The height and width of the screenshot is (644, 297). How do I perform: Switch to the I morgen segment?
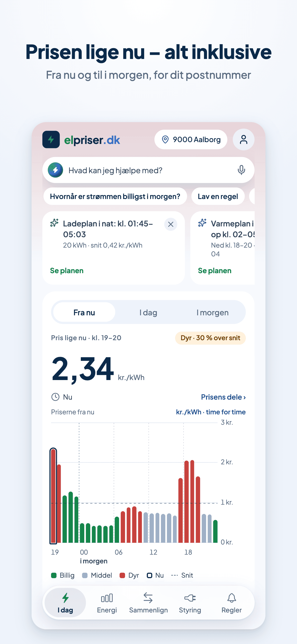pyautogui.click(x=213, y=312)
